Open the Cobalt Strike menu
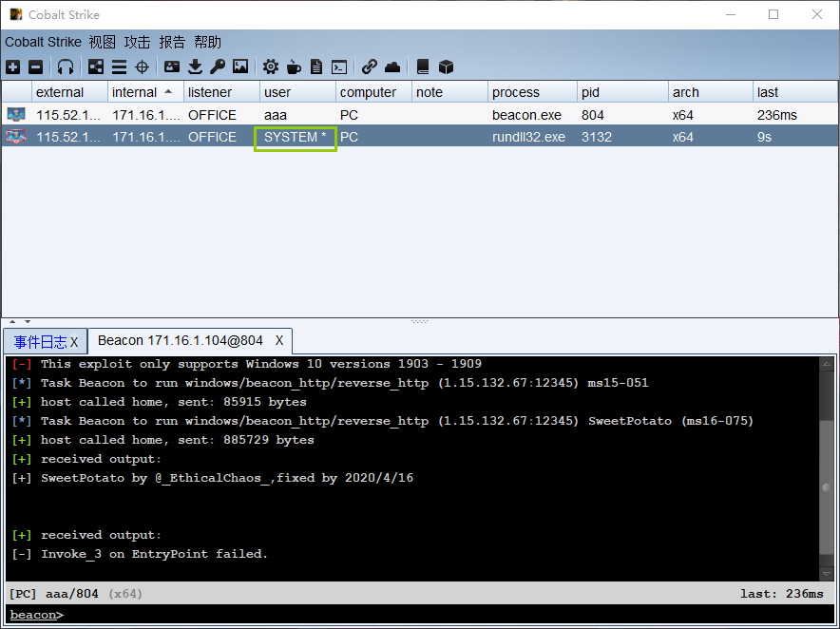This screenshot has width=840, height=629. point(44,42)
